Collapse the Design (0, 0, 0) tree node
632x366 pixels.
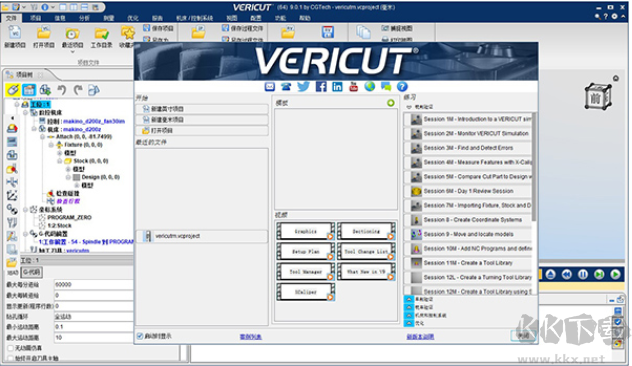coord(68,177)
